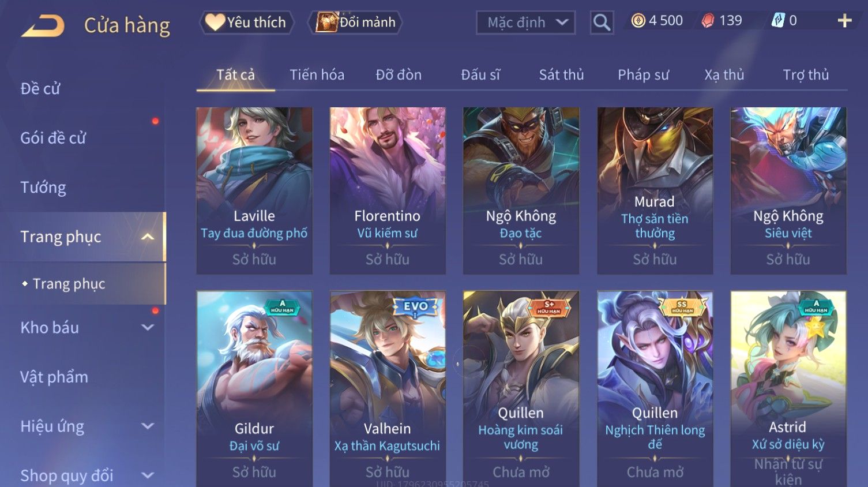
Task: Click the heart icon on Yêu thích
Action: tap(215, 23)
